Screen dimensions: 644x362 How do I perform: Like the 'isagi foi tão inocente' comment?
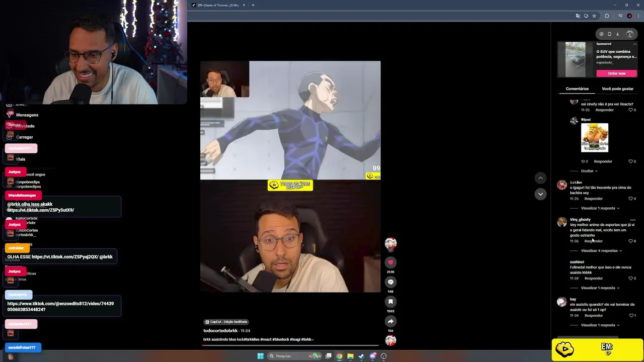coord(630,199)
